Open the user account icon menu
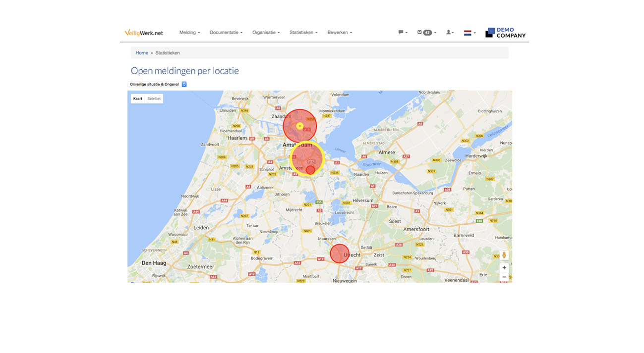Viewport: 644px width, 353px height. 450,33
